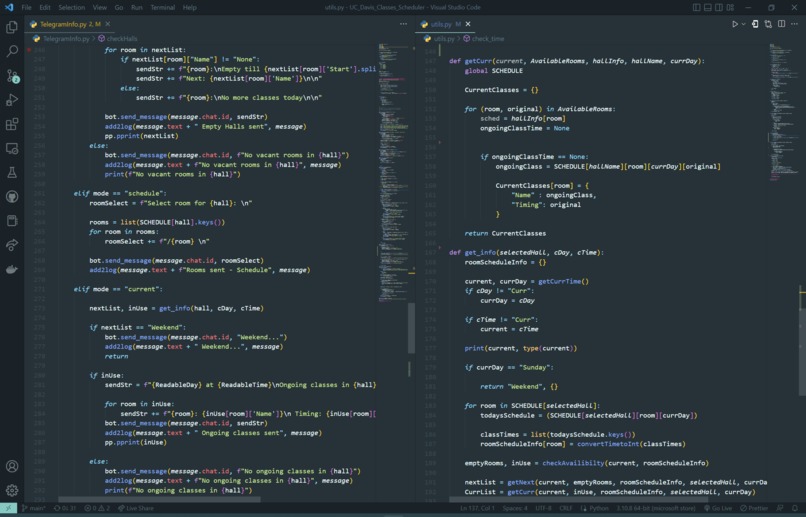Image resolution: width=806 pixels, height=517 pixels.
Task: Open the Remote Explorer view icon
Action: pyautogui.click(x=12, y=149)
